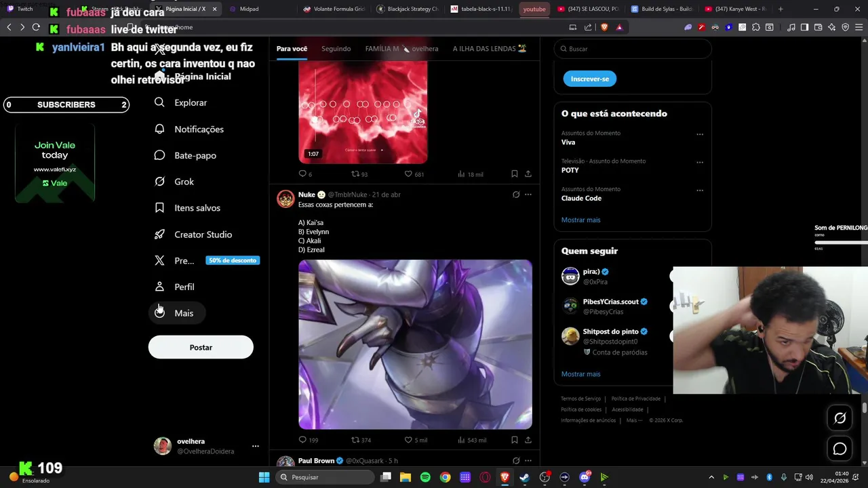Open Premium with 50% de desconto
This screenshot has width=868, height=488.
coord(206,260)
